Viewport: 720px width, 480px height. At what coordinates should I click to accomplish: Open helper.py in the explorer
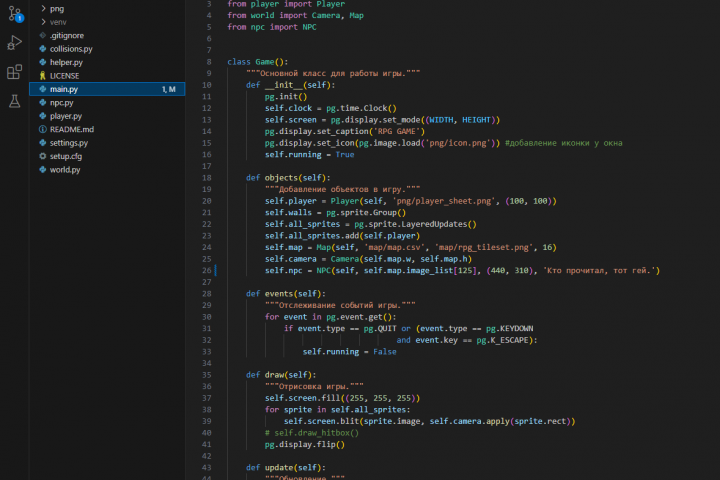point(66,62)
